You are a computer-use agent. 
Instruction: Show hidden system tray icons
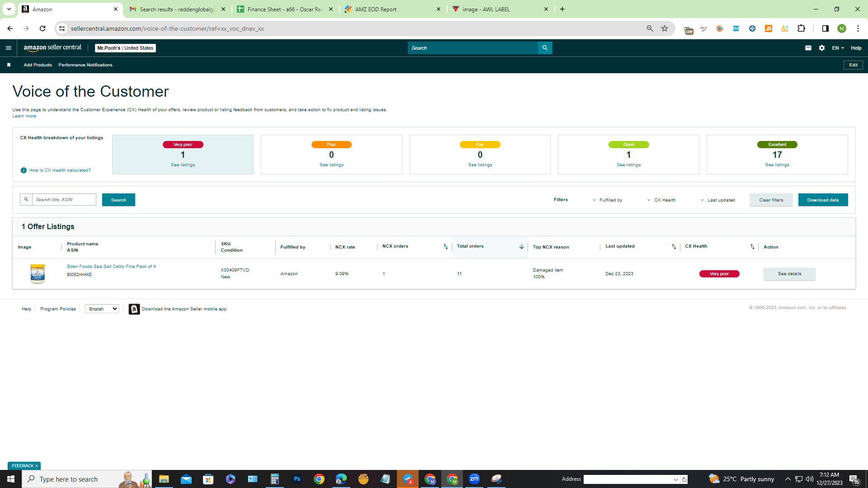point(788,479)
